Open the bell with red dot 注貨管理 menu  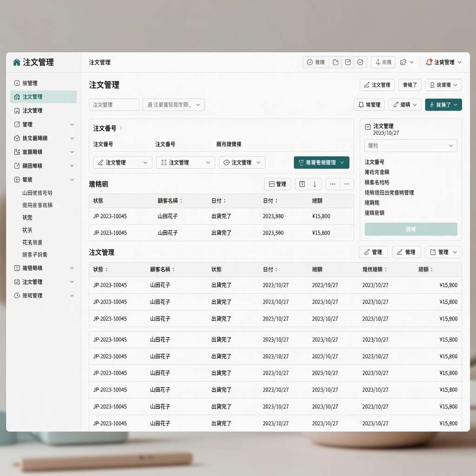tap(443, 62)
